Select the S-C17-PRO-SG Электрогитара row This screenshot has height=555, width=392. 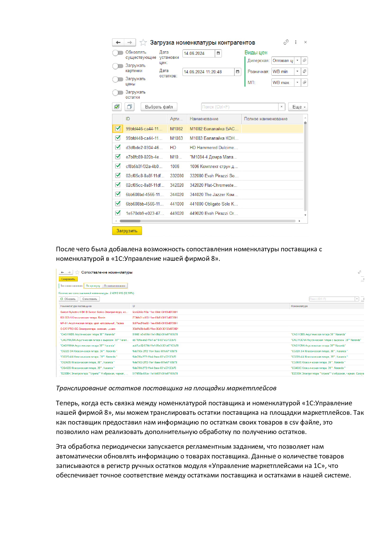(x=211, y=329)
